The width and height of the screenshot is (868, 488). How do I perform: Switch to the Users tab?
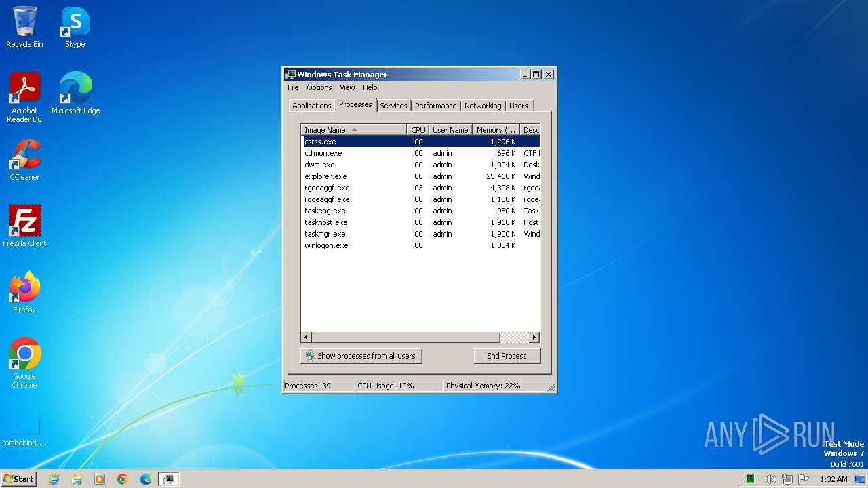point(518,106)
